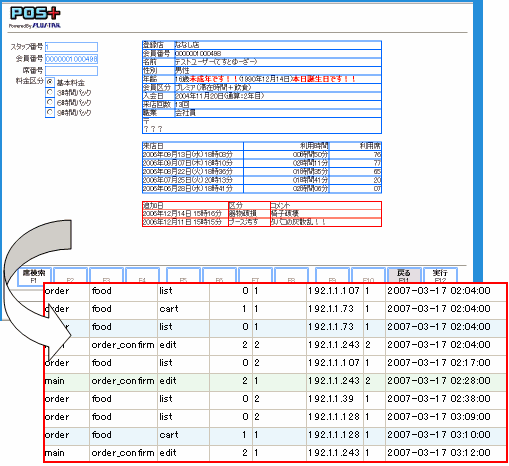Image resolution: width=509 pixels, height=466 pixels.
Task: Click member number 0000001000498 in the info table
Action: [198, 53]
